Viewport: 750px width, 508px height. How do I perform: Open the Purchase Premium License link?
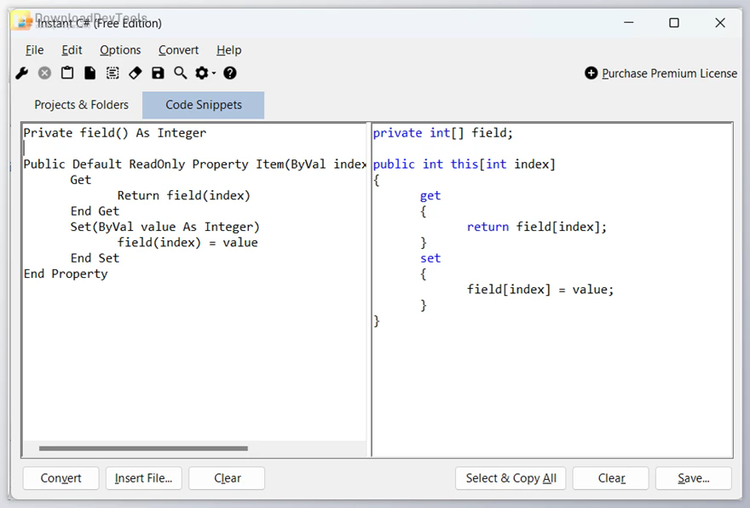coord(670,73)
